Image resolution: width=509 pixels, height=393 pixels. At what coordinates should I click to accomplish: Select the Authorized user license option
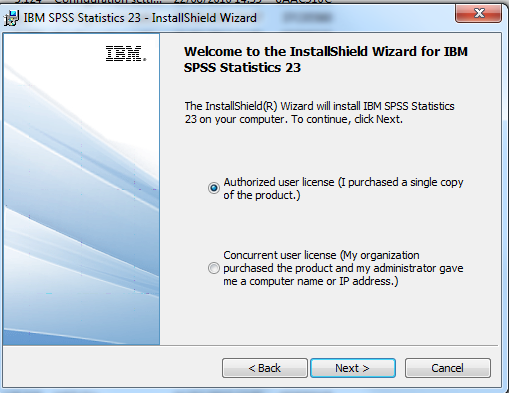click(x=214, y=188)
